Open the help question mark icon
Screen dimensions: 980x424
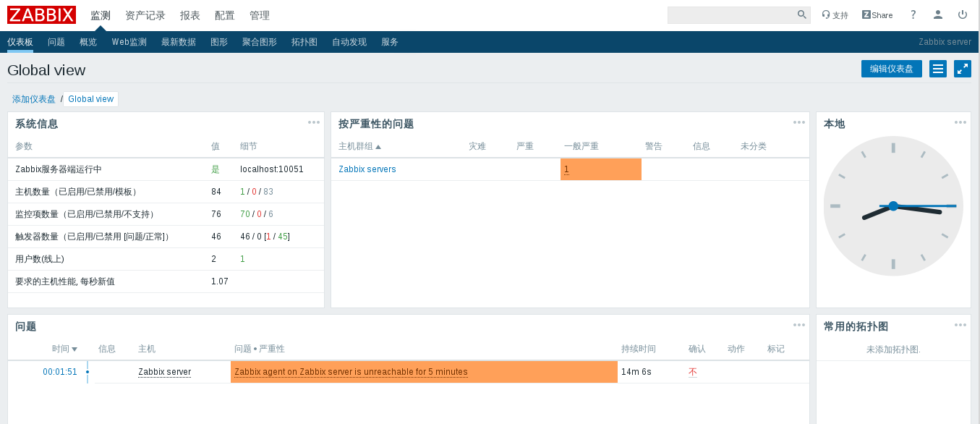pyautogui.click(x=913, y=14)
